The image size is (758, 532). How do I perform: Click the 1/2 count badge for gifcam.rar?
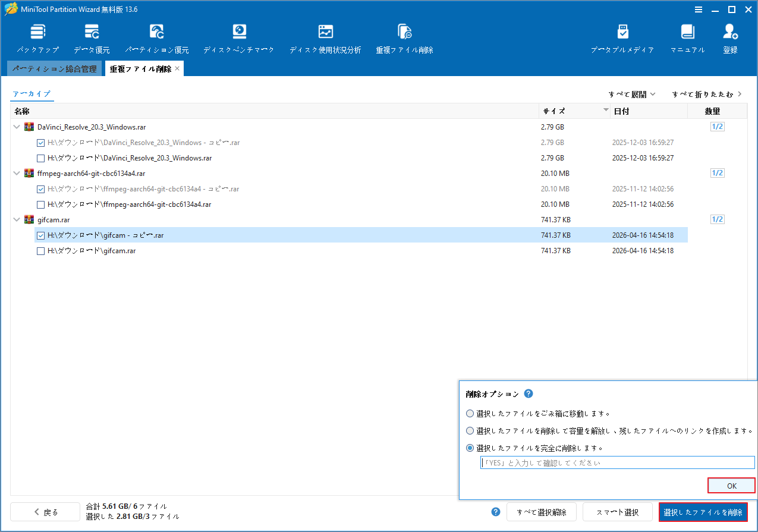click(x=717, y=219)
